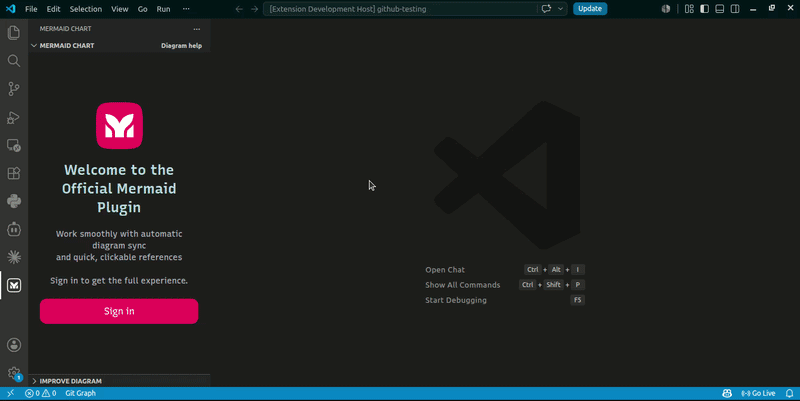Open the Remote Explorer icon
The height and width of the screenshot is (401, 800).
tap(14, 145)
